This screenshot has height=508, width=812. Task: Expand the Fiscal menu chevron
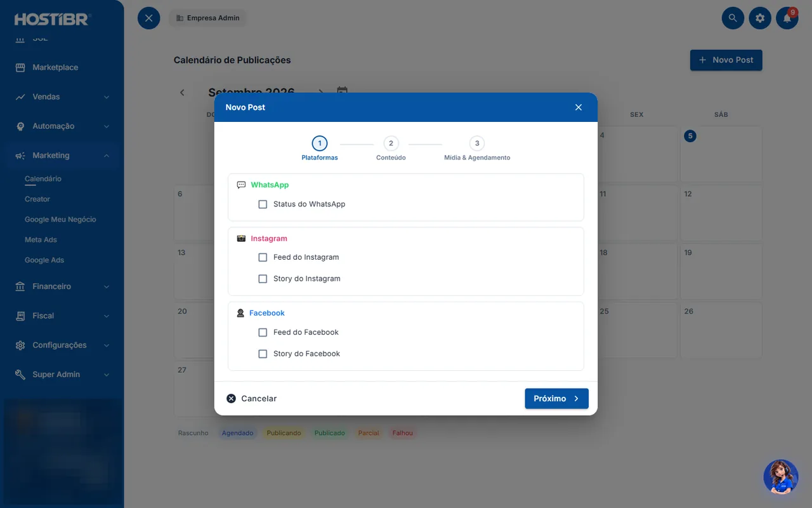pyautogui.click(x=107, y=316)
